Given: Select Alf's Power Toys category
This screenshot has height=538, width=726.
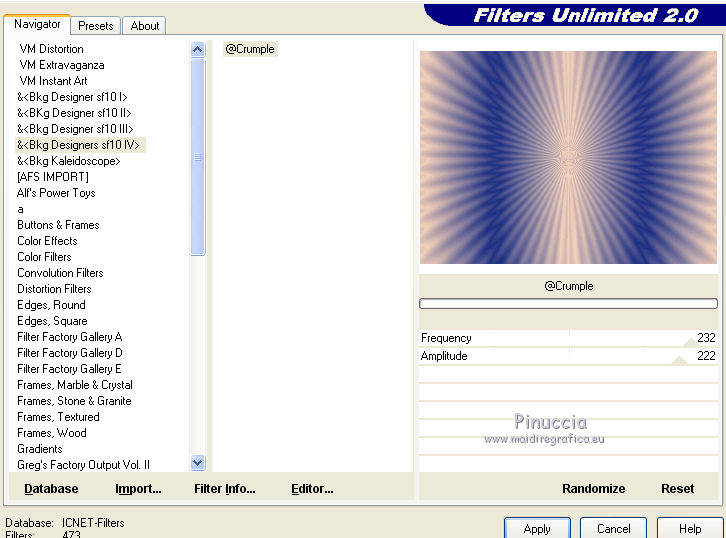Looking at the screenshot, I should [56, 193].
